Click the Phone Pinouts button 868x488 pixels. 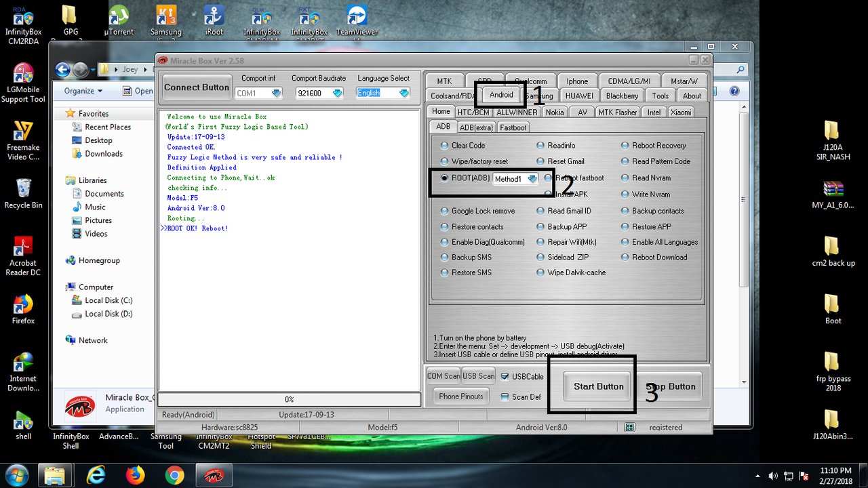coord(461,396)
